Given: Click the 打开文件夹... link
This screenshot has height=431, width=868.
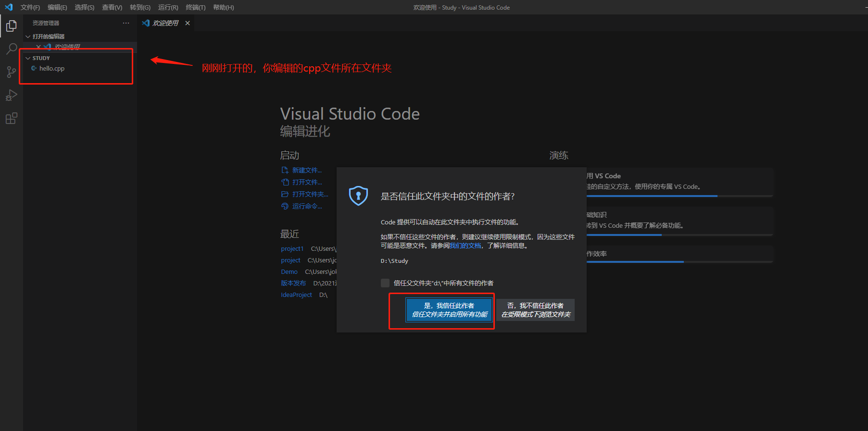Looking at the screenshot, I should 310,194.
